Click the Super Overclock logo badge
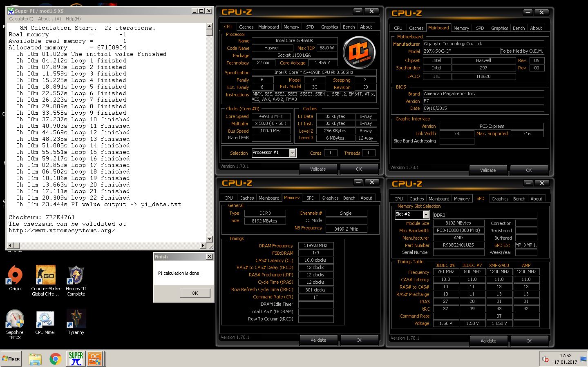This screenshot has height=367, width=588. point(359,52)
